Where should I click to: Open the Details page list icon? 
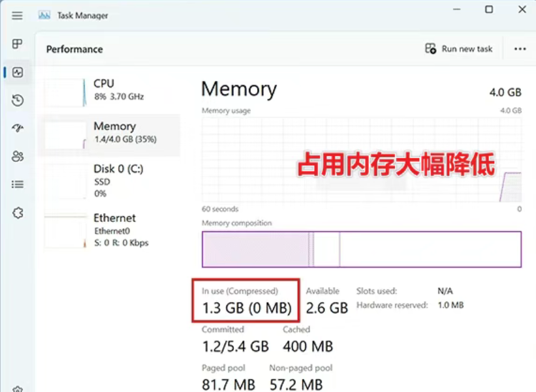point(18,184)
